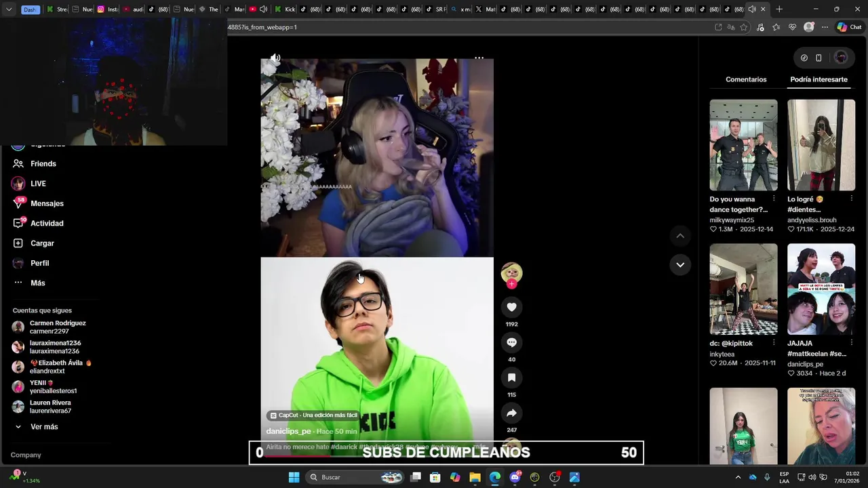Open Discord from taskbar
The image size is (868, 488).
pos(515,477)
